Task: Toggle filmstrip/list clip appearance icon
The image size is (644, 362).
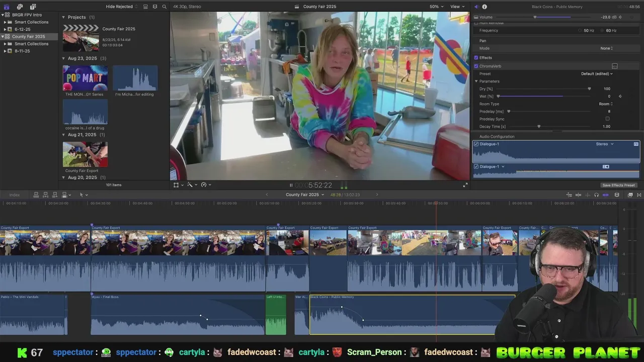Action: pos(145,7)
